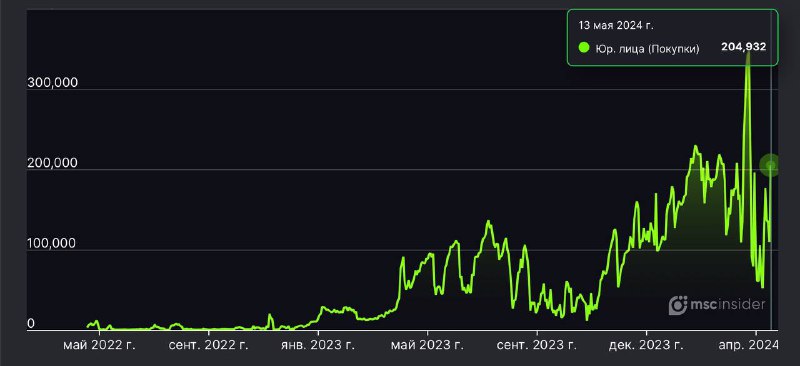800x366 pixels.
Task: Click the 'май 2023 г.' x-axis label
Action: point(428,346)
